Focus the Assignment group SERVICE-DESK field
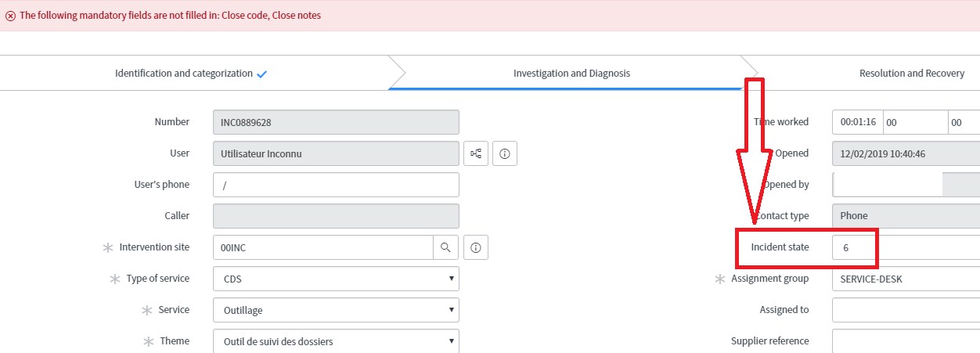The image size is (980, 353). click(x=906, y=279)
